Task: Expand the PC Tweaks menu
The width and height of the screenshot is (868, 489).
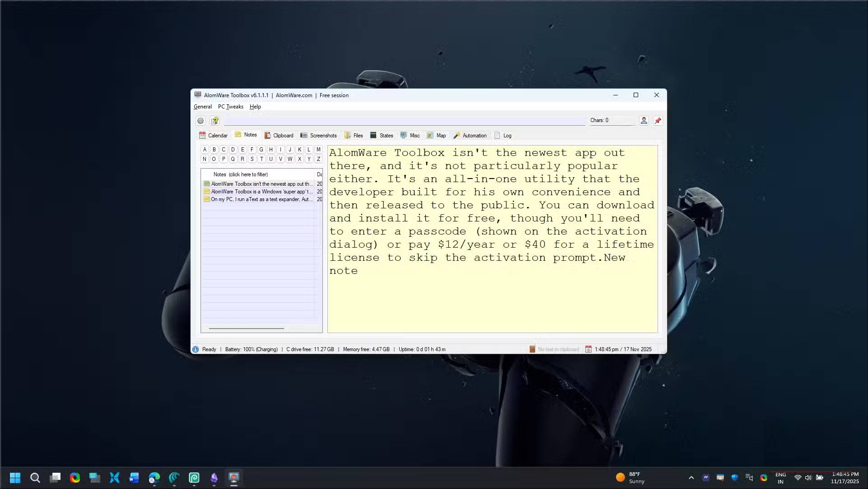Action: [x=230, y=107]
